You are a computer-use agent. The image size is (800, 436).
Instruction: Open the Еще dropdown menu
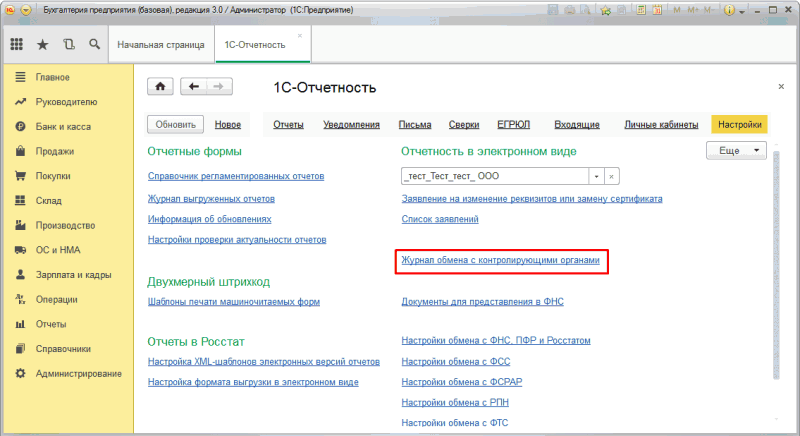[x=736, y=150]
